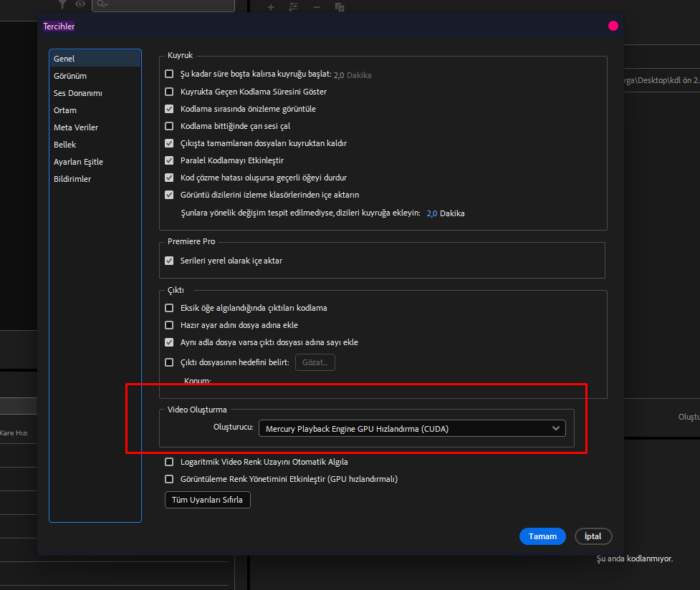Click 'Tüm Uyarıları Sıfırla' button

(208, 500)
